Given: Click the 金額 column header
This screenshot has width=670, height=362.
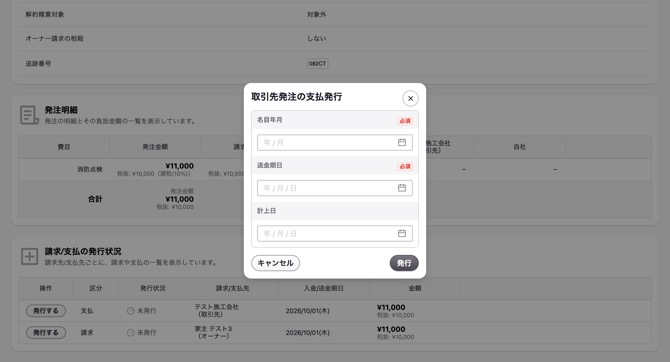Looking at the screenshot, I should (414, 288).
